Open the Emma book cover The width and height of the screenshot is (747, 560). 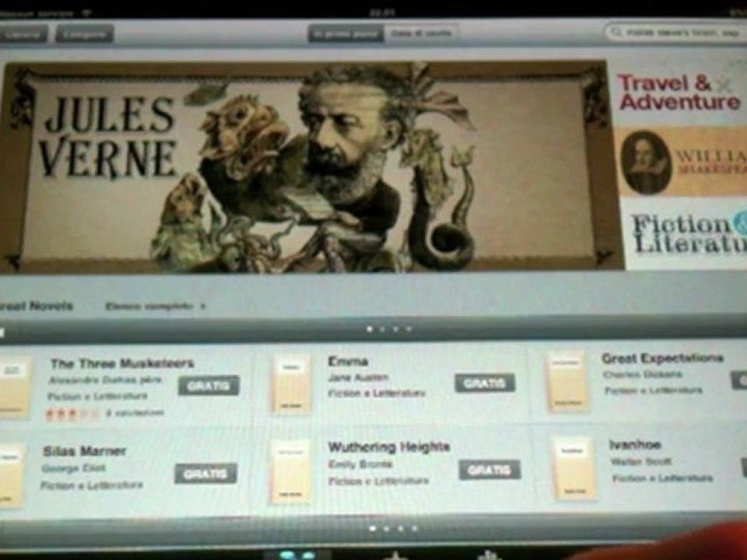(x=292, y=385)
